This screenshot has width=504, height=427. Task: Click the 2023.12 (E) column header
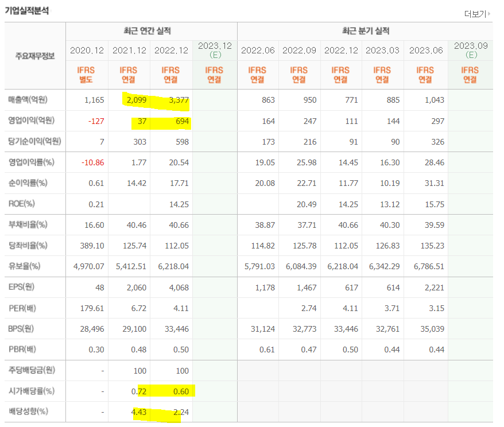215,50
